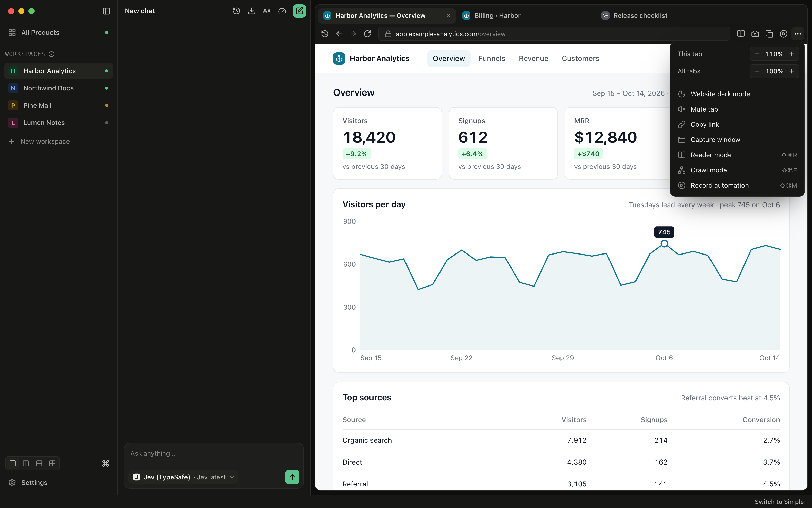Start a new chat with compose icon
The height and width of the screenshot is (508, 812).
[299, 11]
